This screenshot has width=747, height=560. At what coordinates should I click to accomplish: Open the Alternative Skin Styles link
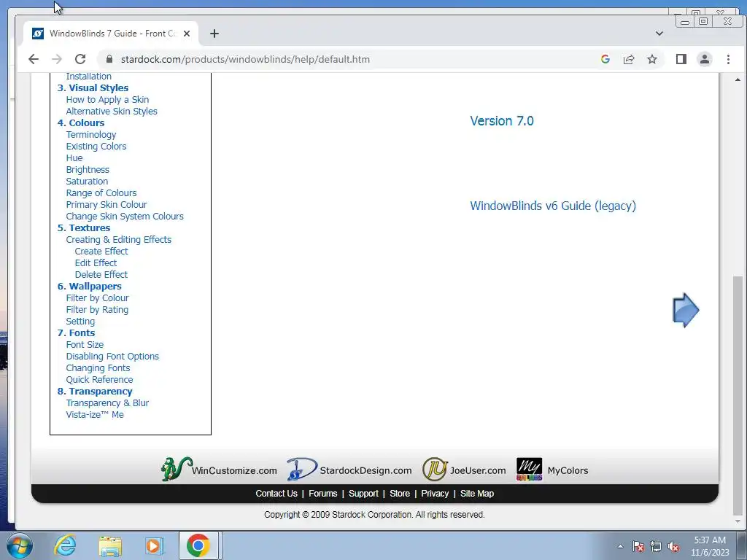point(112,111)
